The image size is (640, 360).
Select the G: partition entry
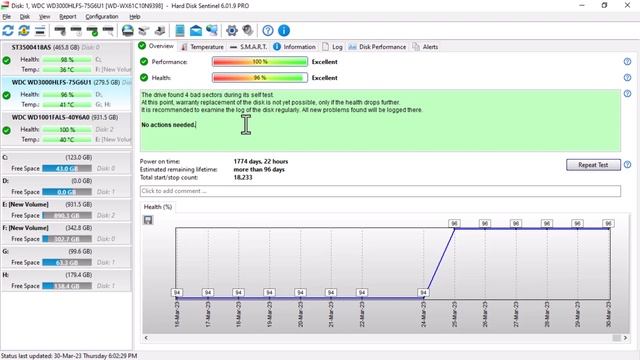coord(66,257)
